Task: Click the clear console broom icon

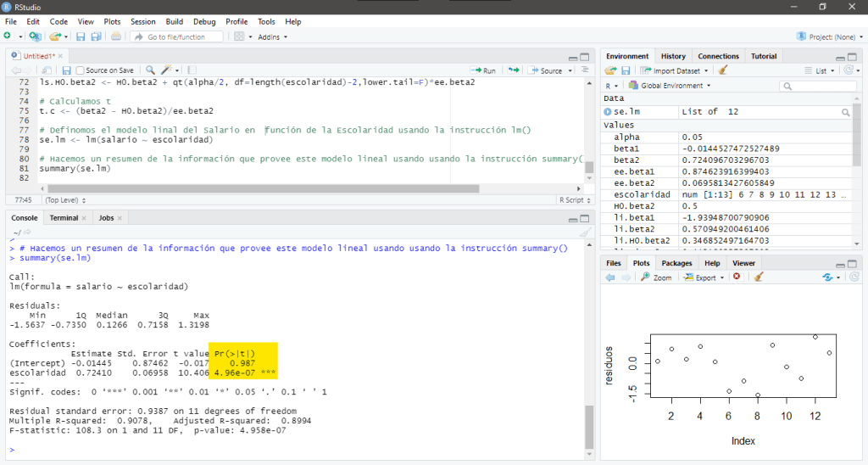Action: click(585, 232)
